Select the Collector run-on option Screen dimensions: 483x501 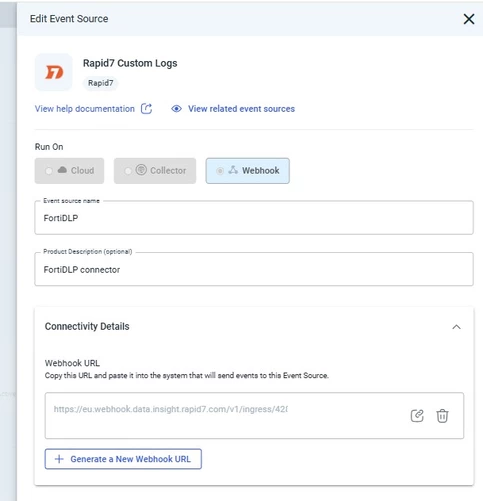[155, 171]
